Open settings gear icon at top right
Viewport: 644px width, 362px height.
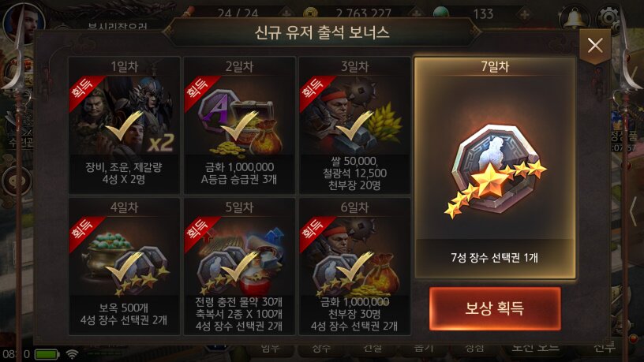(x=609, y=17)
